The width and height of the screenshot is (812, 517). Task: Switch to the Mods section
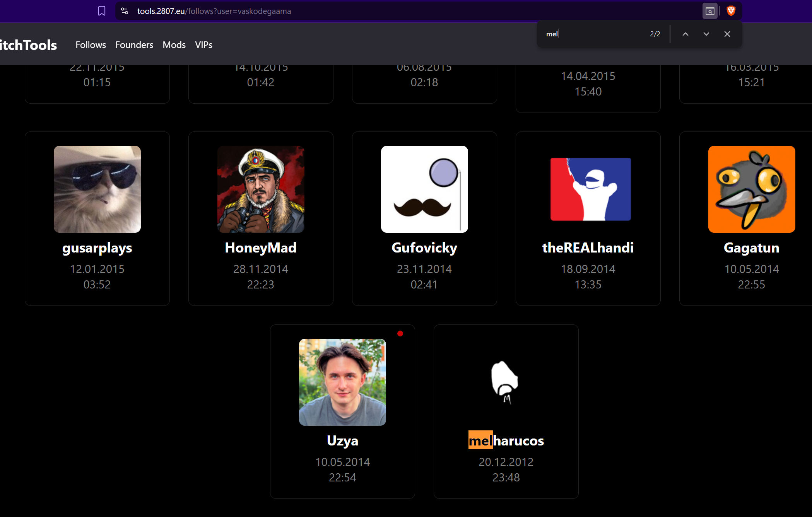point(174,45)
